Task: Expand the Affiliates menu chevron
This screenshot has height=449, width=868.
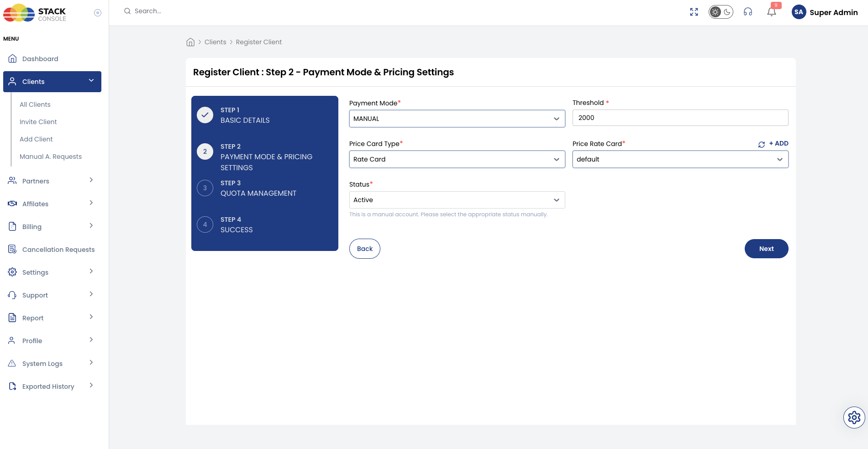Action: click(x=91, y=203)
